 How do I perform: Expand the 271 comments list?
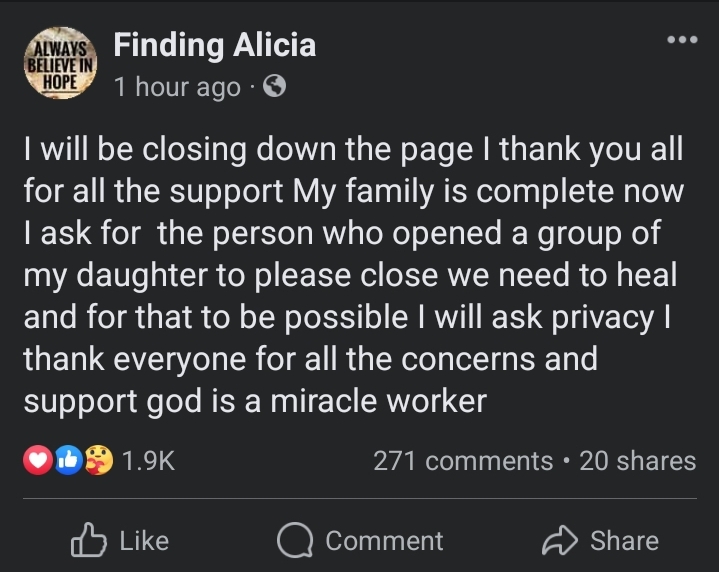click(x=462, y=461)
